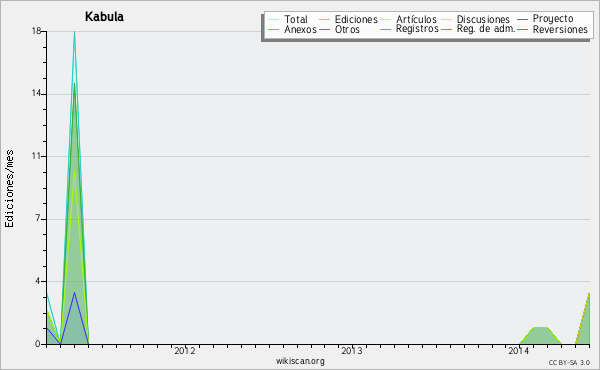Click the 0 y-axis label

[x=38, y=344]
